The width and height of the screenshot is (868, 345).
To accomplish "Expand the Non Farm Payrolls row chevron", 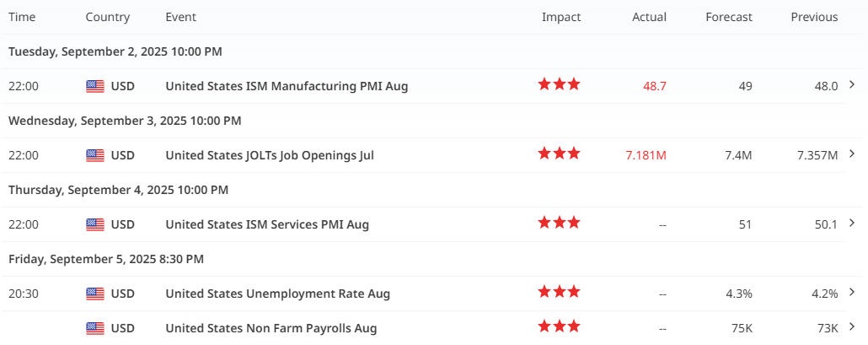I will [852, 326].
